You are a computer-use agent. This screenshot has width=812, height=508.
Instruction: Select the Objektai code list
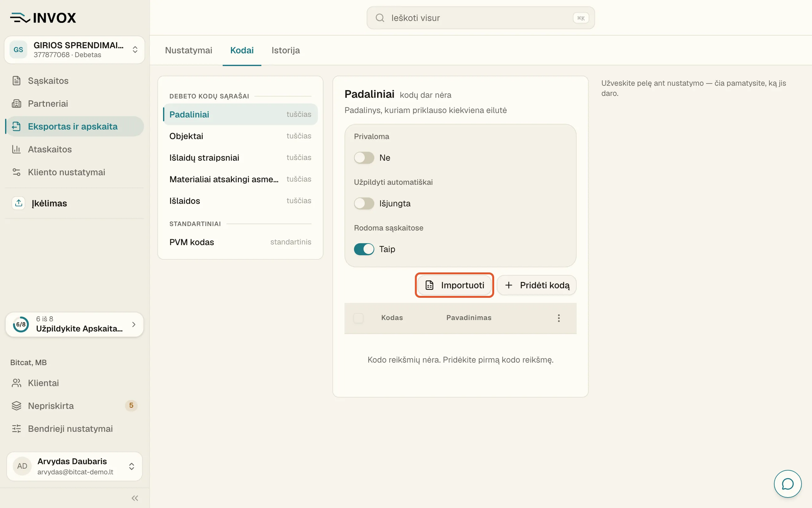(240, 136)
